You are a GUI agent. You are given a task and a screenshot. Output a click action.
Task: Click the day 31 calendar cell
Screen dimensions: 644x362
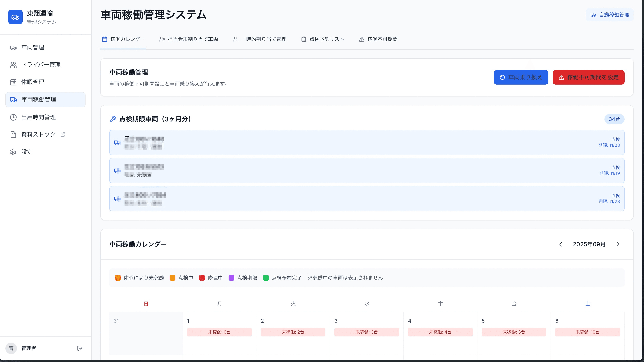click(x=146, y=333)
